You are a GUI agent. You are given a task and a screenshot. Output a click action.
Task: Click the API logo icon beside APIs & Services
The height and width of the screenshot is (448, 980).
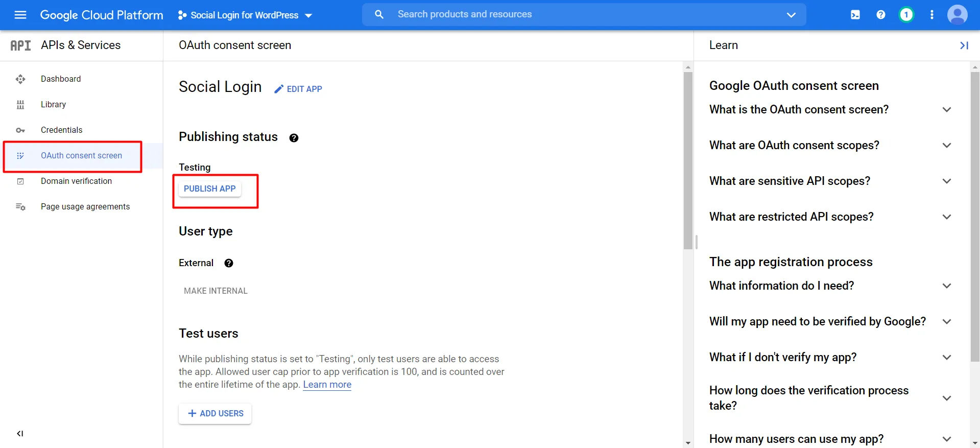click(x=20, y=45)
